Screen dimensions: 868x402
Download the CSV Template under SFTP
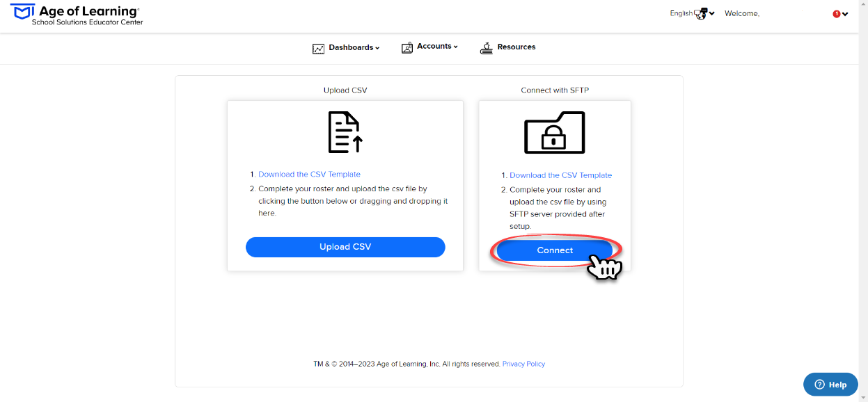[560, 175]
